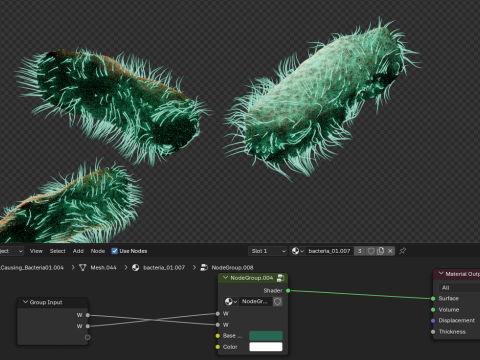This screenshot has width=480, height=360.
Task: Click the Displacement input socket
Action: tap(433, 321)
